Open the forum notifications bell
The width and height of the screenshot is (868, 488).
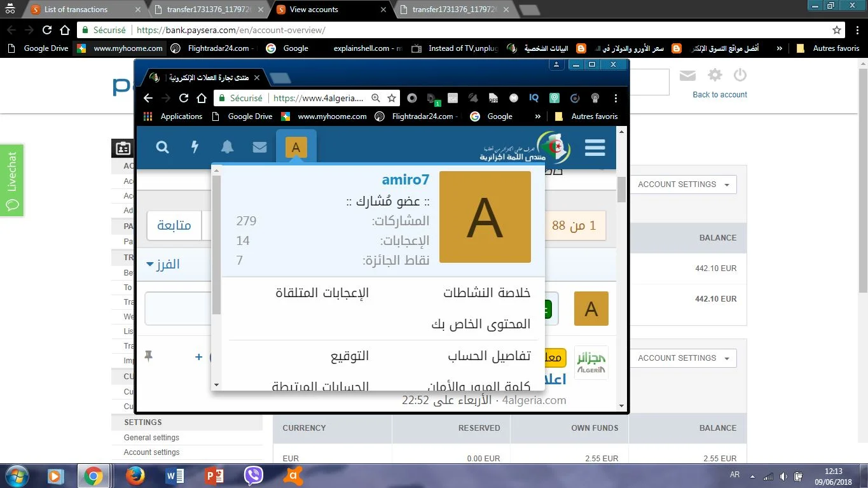pos(227,148)
